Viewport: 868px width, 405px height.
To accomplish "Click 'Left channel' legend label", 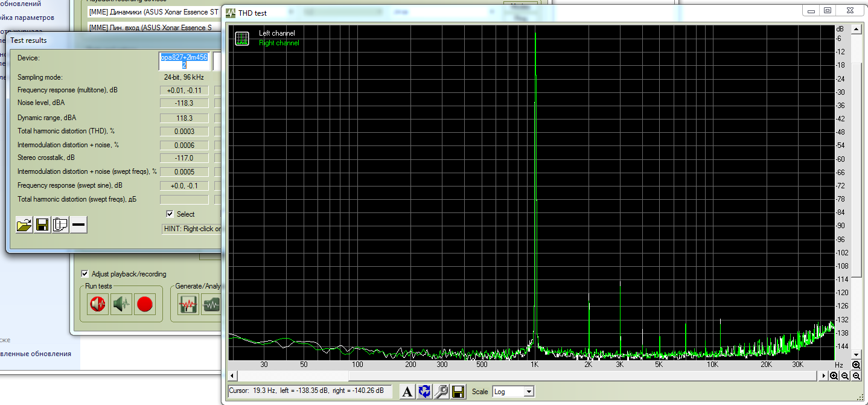I will [x=276, y=33].
